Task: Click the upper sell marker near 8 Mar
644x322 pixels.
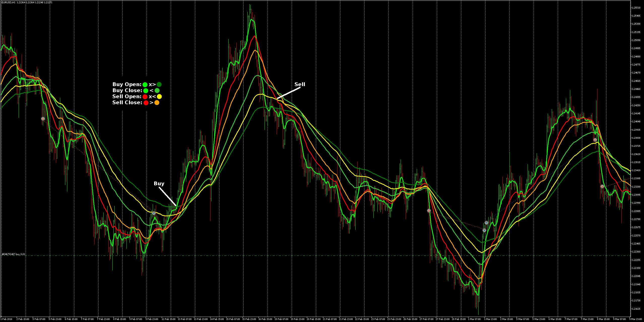Action: [x=595, y=140]
